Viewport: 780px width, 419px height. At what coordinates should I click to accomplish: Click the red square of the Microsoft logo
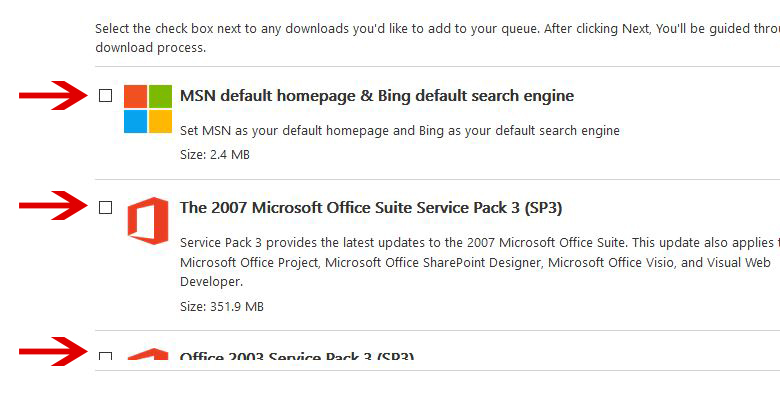pos(136,96)
